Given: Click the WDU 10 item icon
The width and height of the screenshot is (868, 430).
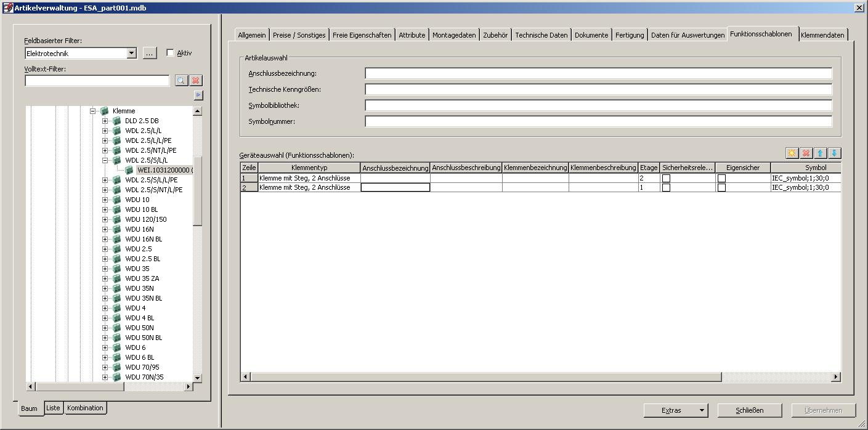Looking at the screenshot, I should point(117,200).
